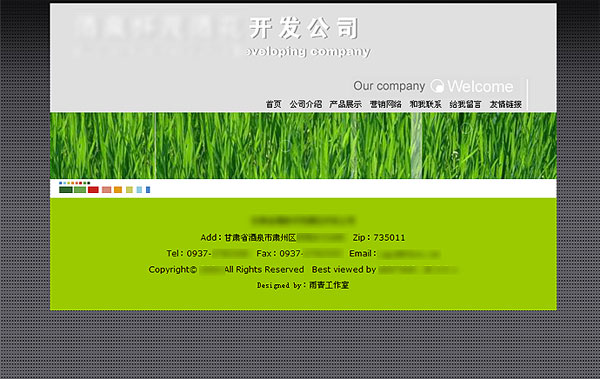Select 营销网络 in navigation bar
The width and height of the screenshot is (600, 379).
point(385,104)
